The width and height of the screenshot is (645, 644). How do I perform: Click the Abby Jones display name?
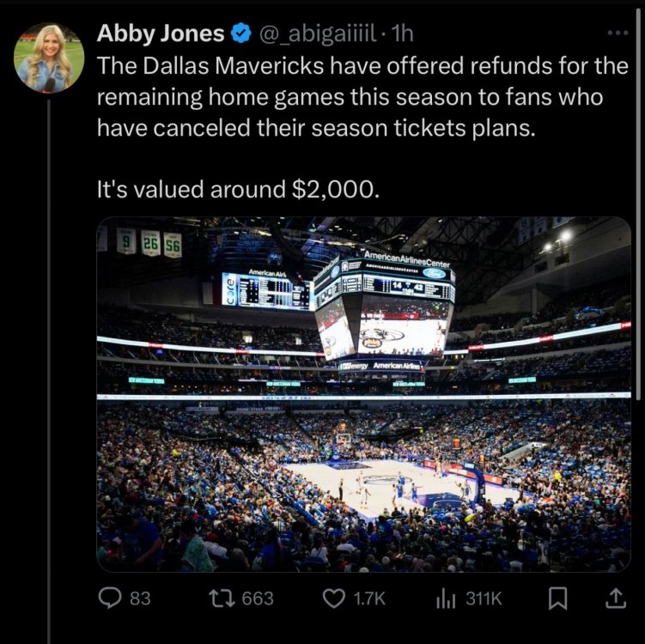[x=161, y=33]
